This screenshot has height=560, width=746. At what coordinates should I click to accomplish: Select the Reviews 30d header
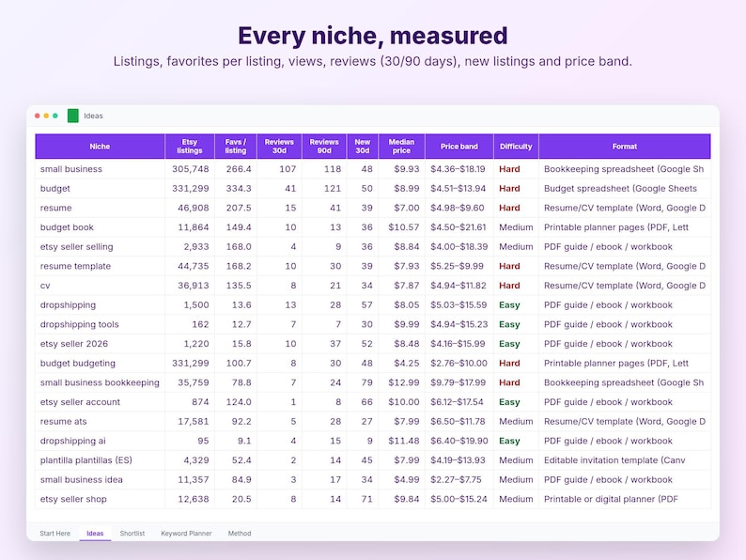tap(279, 147)
